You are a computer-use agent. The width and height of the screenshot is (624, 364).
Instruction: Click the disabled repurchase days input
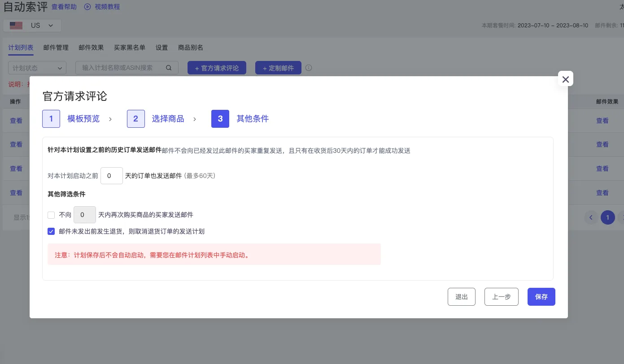(85, 215)
